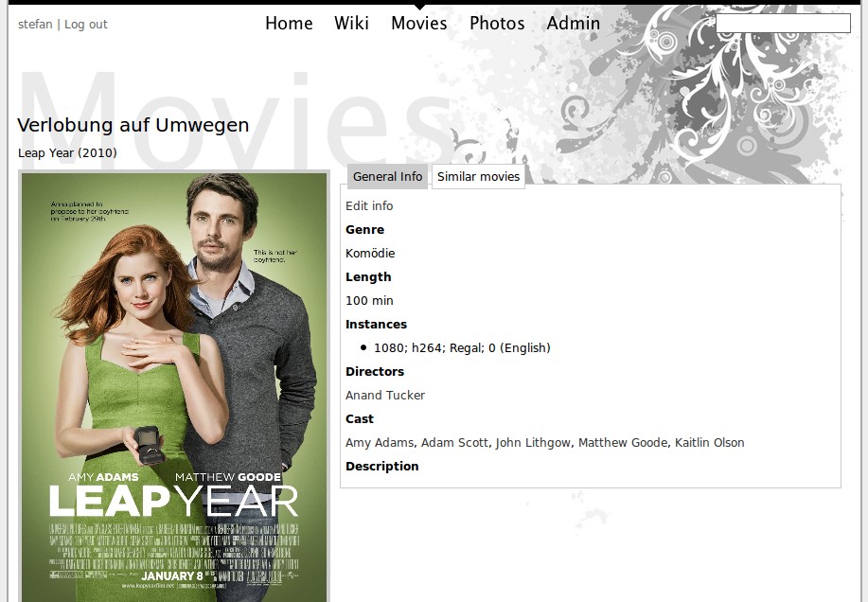
Task: Open cast member Kaitlin Olson
Action: 710,443
